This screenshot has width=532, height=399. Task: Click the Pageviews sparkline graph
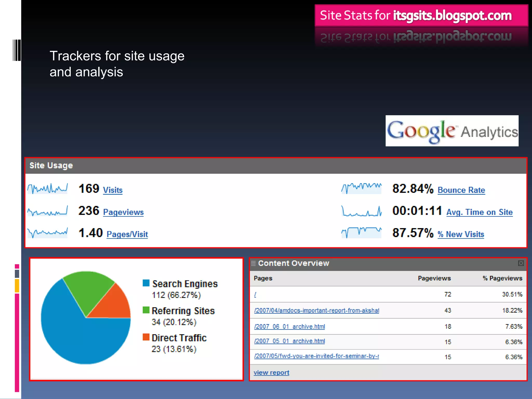point(48,211)
